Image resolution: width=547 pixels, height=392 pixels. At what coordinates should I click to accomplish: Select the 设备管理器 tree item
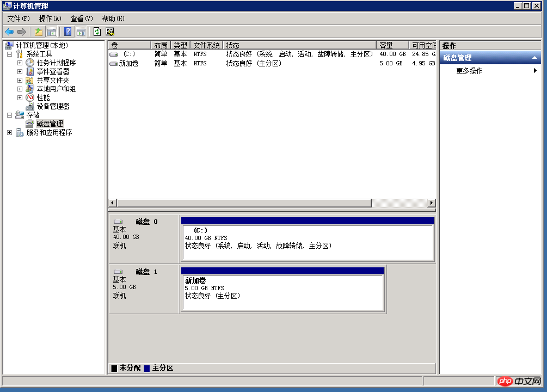pos(53,107)
